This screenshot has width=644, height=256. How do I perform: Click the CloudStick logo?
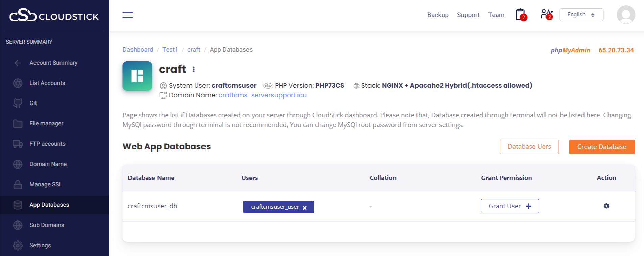point(54,16)
